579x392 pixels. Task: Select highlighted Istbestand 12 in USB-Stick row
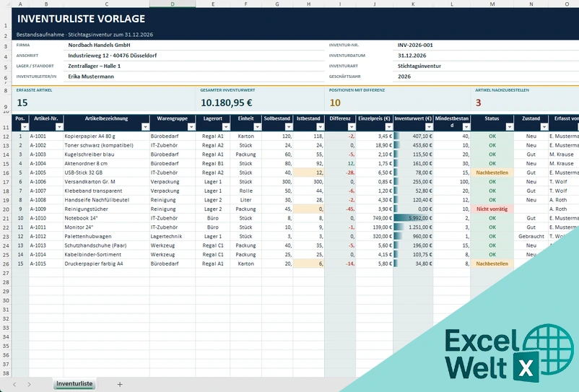[x=308, y=173]
